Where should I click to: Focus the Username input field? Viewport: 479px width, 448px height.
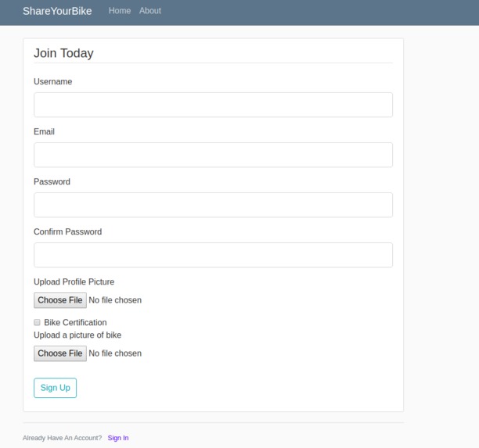click(x=213, y=105)
